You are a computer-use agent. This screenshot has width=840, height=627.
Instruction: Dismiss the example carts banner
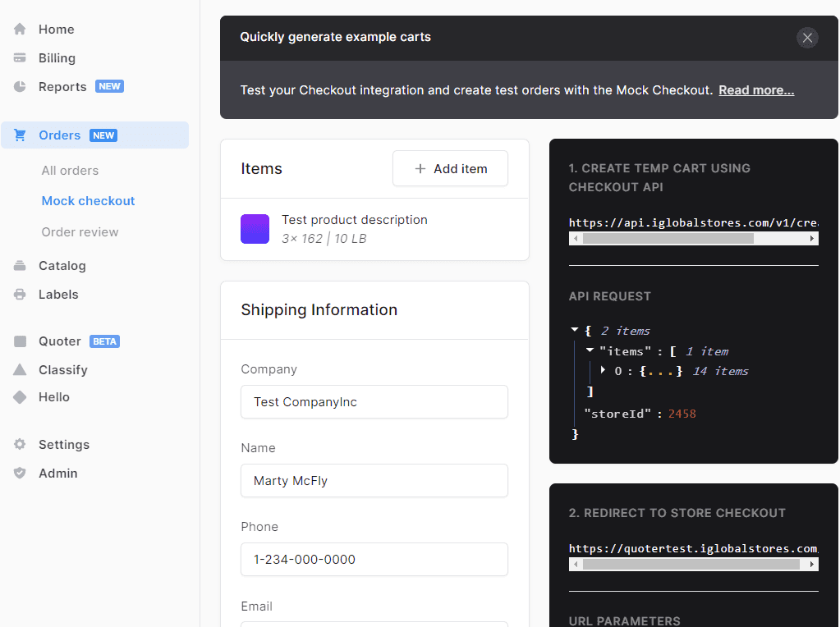(x=807, y=38)
